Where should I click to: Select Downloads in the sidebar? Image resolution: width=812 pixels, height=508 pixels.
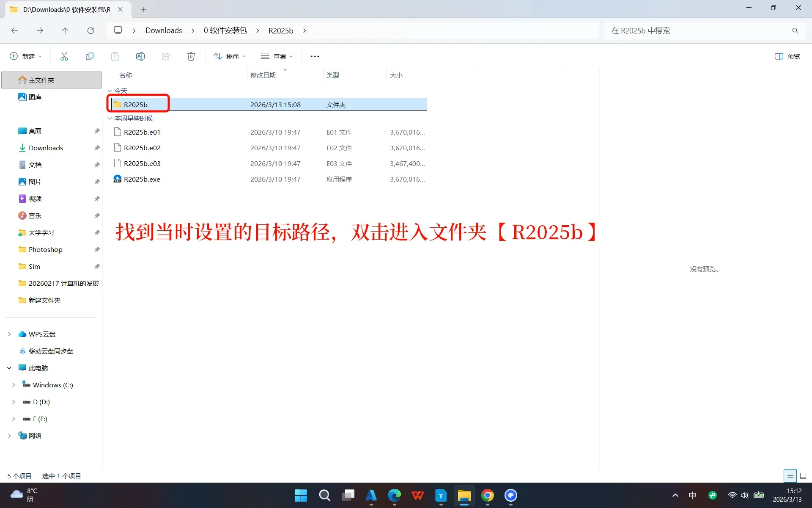tap(46, 148)
